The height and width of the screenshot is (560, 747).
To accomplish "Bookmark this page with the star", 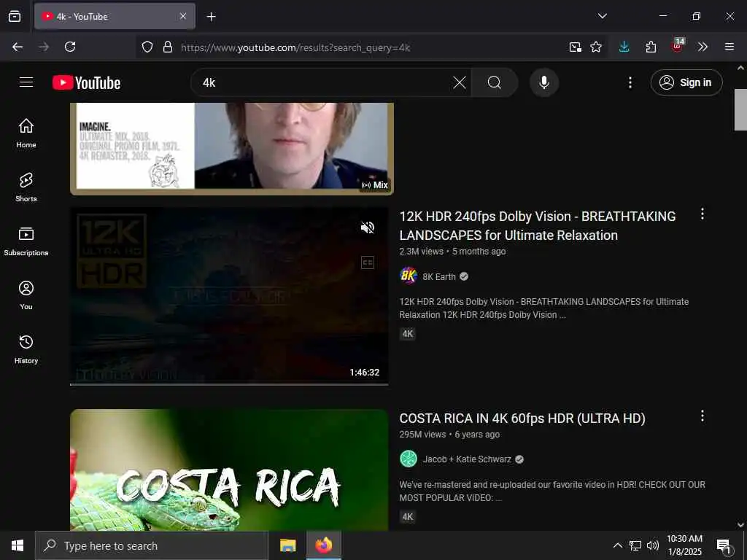I will coord(596,47).
